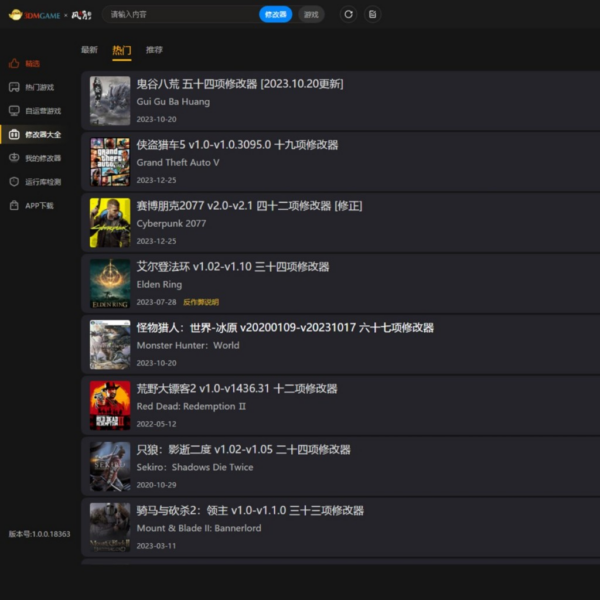
Task: Click the 'Grand Theft Auto V' subtitle text
Action: click(x=178, y=163)
